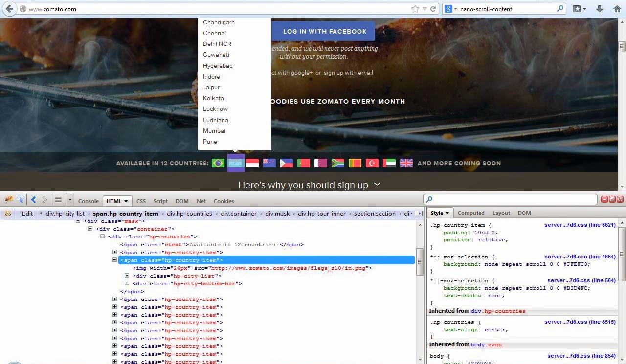Click the search magnifier in browser search box
The width and height of the screenshot is (626, 364).
click(560, 9)
